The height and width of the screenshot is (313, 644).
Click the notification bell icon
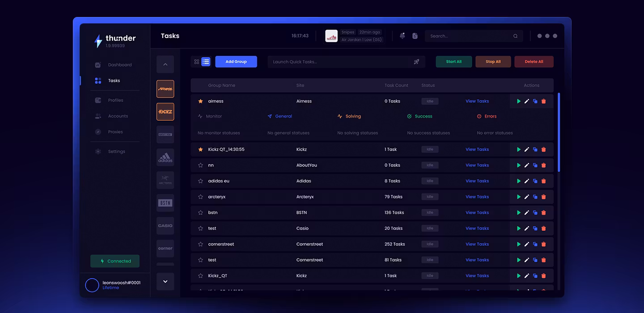coord(402,36)
